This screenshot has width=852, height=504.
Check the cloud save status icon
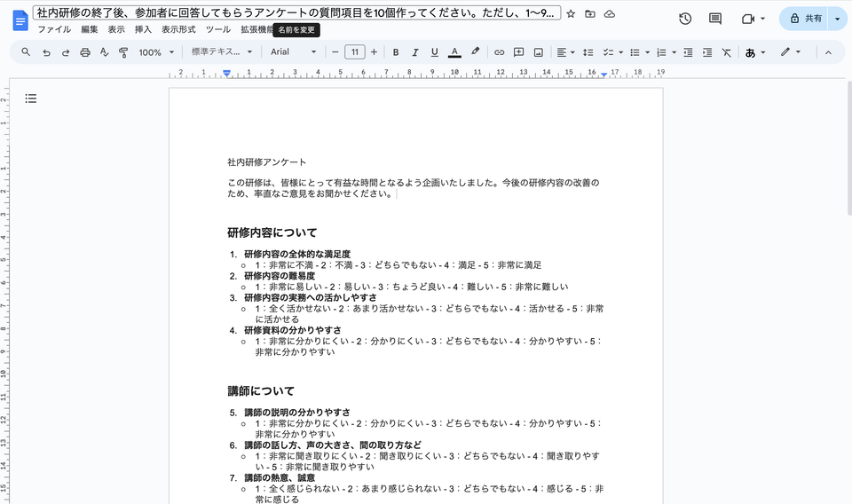pos(610,14)
